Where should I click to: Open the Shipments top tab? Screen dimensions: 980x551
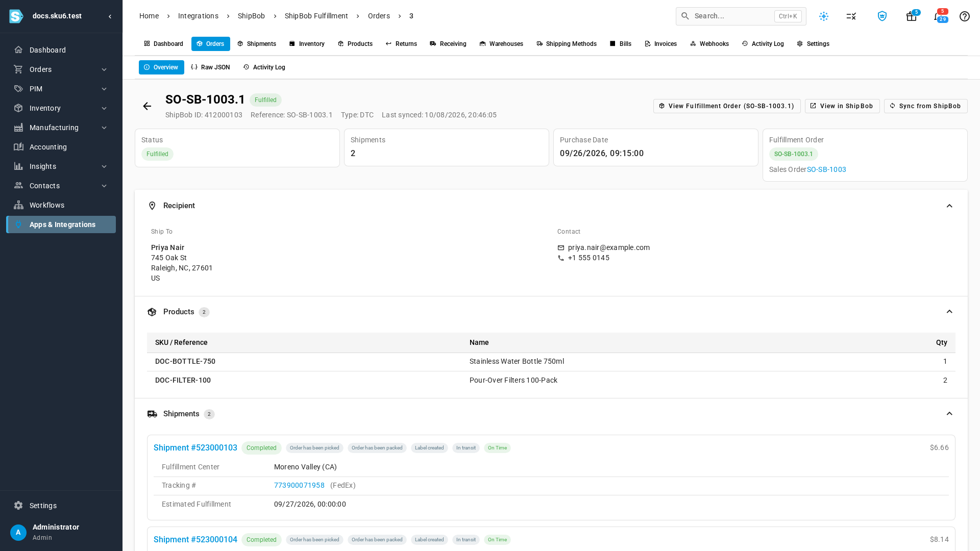click(257, 44)
